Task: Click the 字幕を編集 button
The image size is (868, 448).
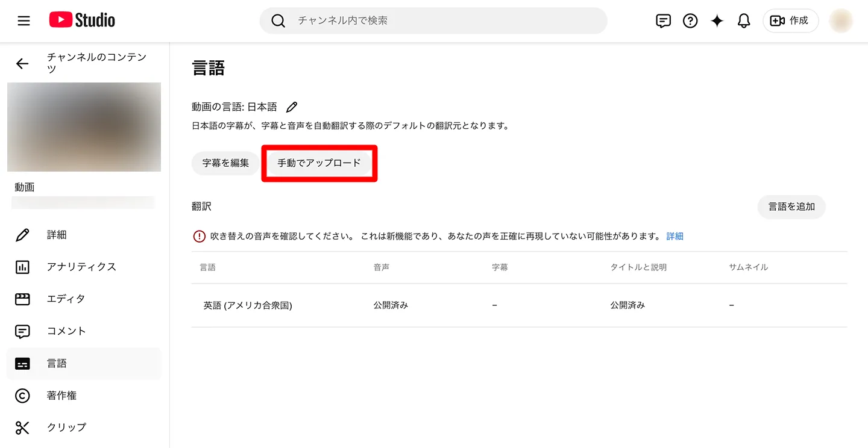Action: [225, 163]
